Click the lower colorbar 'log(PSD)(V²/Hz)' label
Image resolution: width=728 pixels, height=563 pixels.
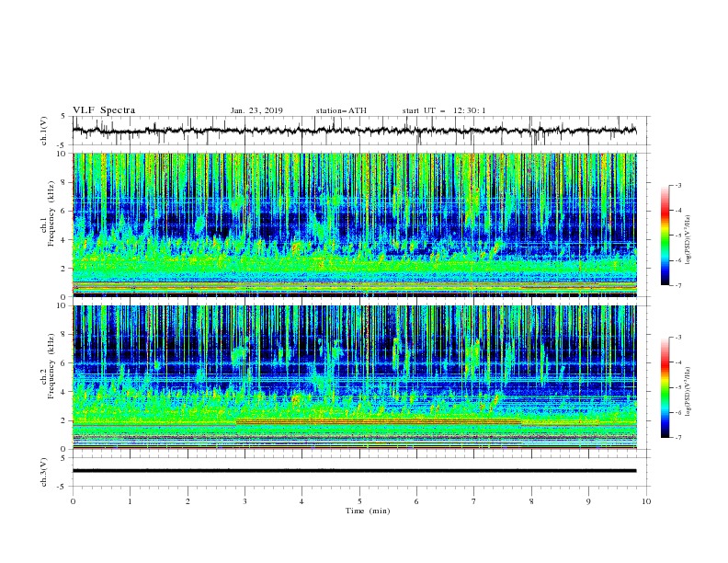[x=688, y=392]
